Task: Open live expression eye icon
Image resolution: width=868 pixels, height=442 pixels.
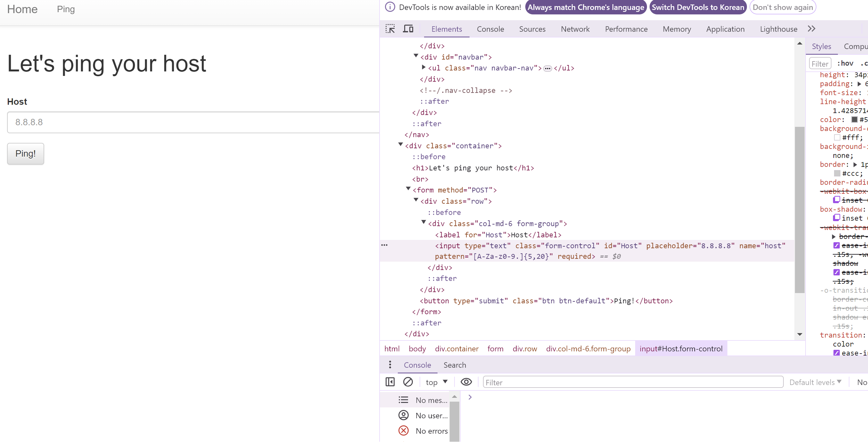Action: 466,382
